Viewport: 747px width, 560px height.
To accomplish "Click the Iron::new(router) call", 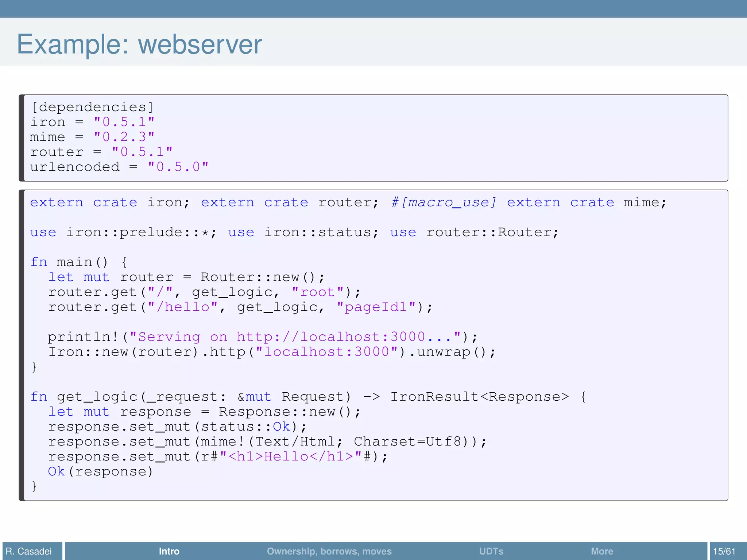I will coord(123,352).
